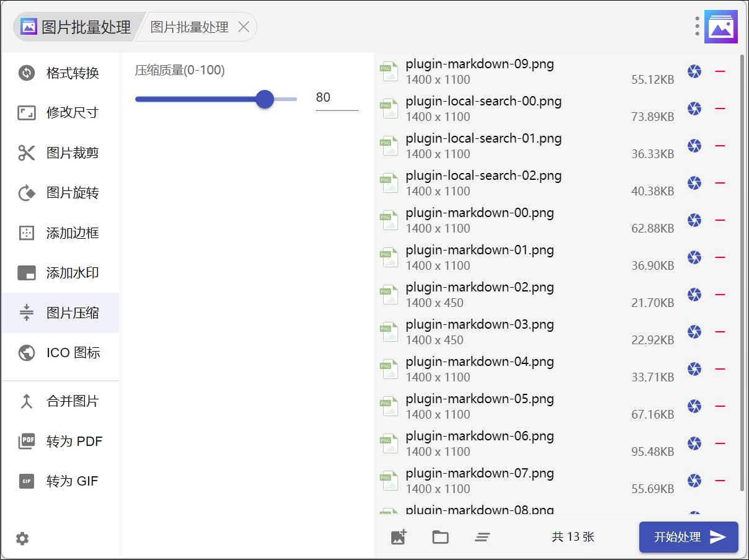The width and height of the screenshot is (749, 560).
Task: Open the three-dot more menu
Action: pos(698,26)
